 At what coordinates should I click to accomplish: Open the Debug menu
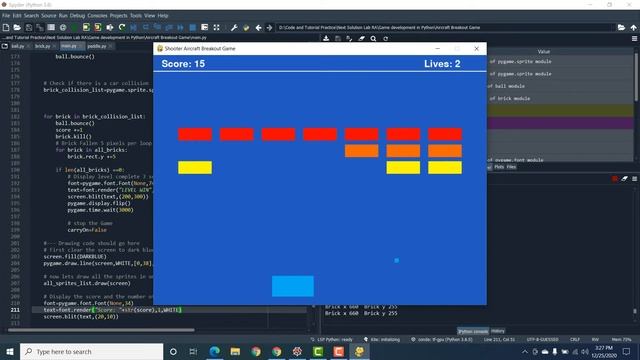coord(77,16)
